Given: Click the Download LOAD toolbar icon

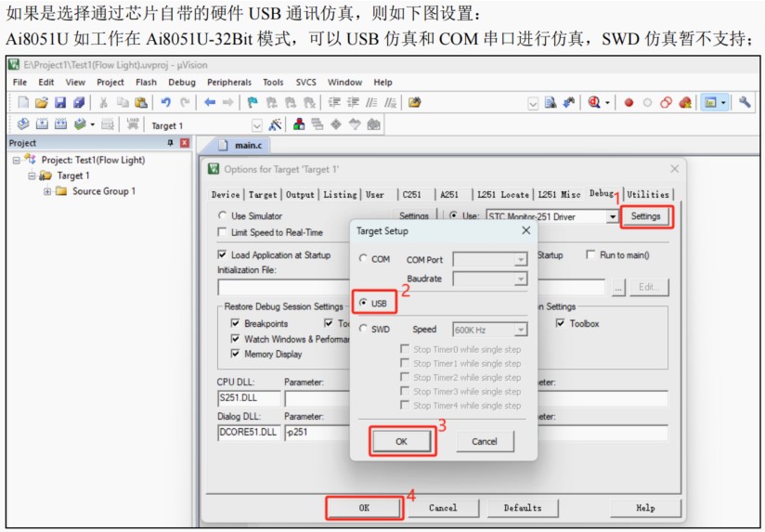Looking at the screenshot, I should pyautogui.click(x=132, y=124).
